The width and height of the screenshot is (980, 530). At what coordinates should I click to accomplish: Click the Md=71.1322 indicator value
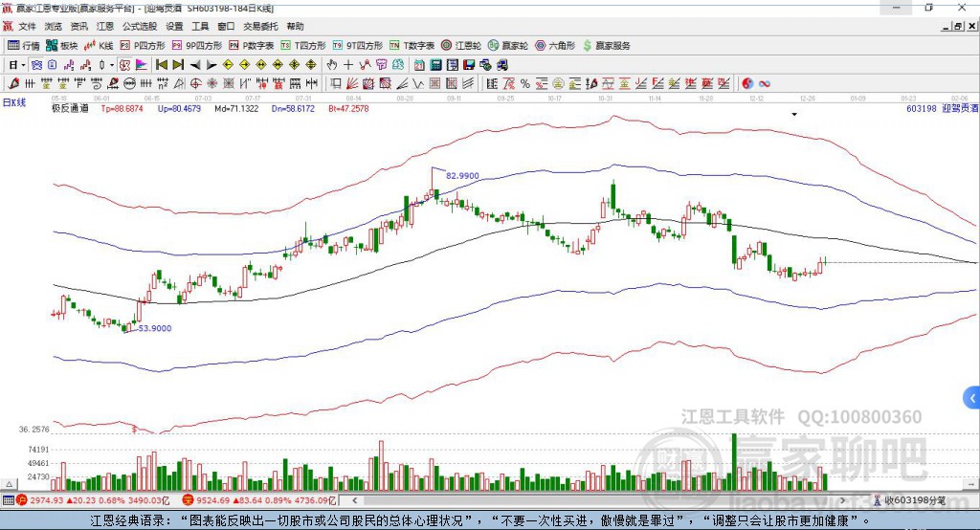[236, 108]
